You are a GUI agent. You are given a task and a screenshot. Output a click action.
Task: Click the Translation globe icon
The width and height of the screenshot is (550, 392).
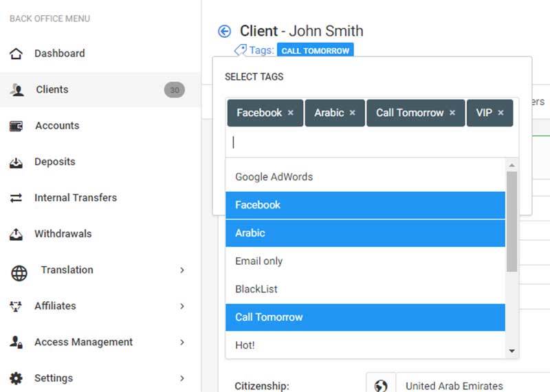click(x=19, y=272)
